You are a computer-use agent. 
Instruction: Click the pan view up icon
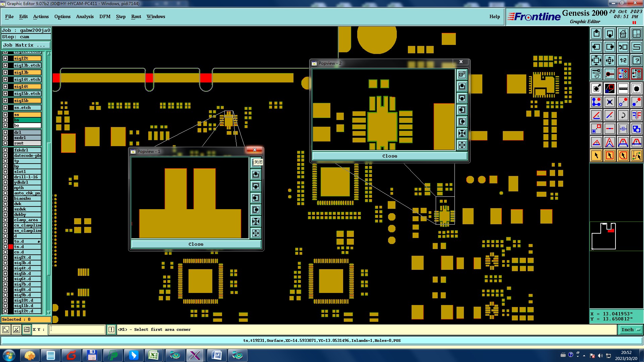(x=596, y=34)
